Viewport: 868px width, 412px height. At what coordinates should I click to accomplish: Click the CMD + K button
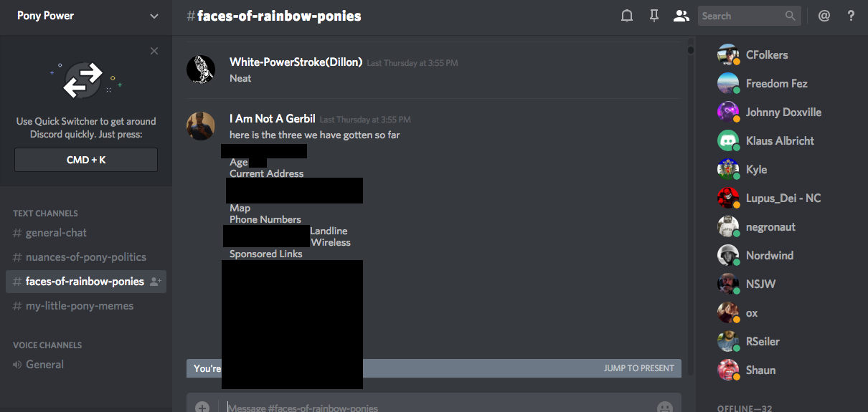[86, 160]
